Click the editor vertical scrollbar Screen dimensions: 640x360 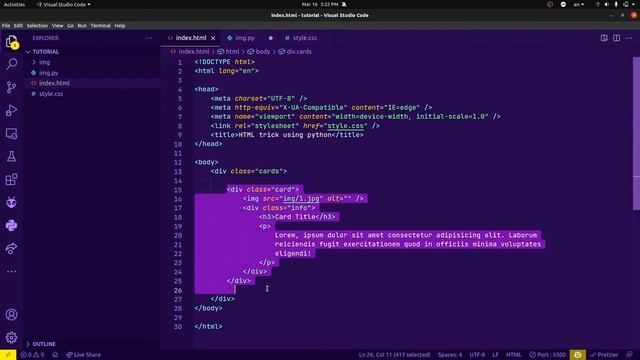[636, 133]
